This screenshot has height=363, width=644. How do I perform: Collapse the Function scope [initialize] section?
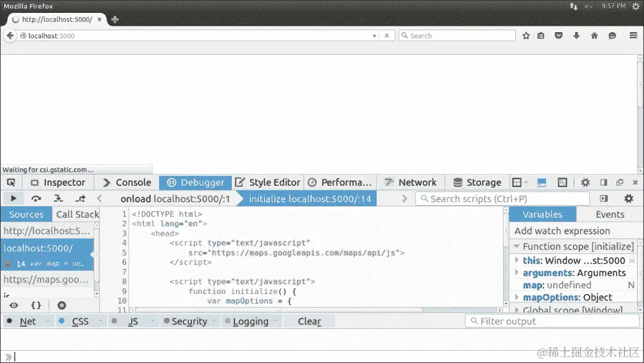pyautogui.click(x=516, y=246)
